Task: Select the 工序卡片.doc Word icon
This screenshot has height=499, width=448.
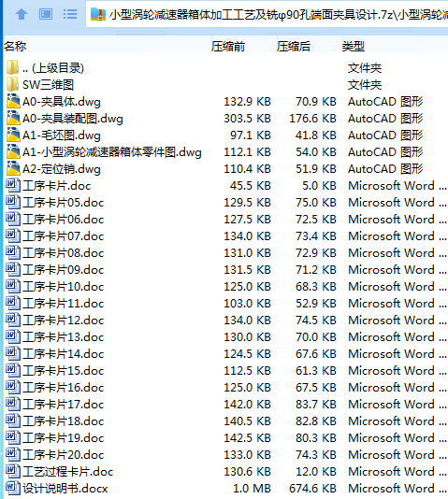Action: [13, 186]
